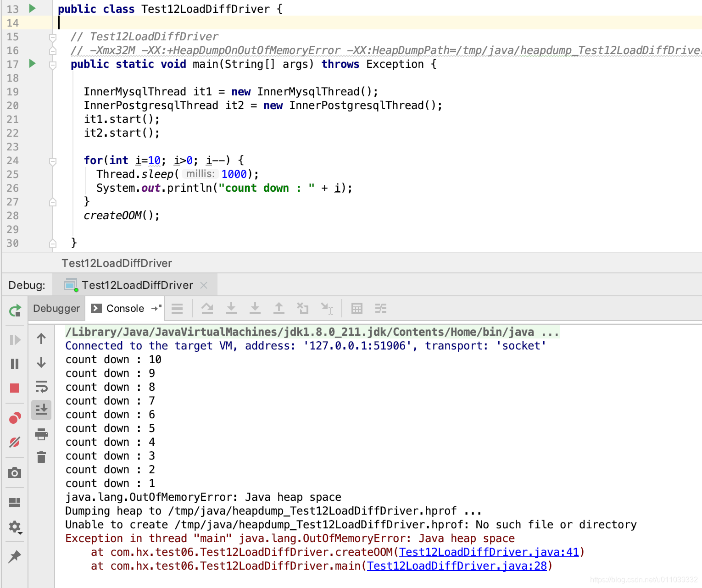This screenshot has height=588, width=702.
Task: Click the 'Exception in thread "main"' line
Action: coord(290,538)
